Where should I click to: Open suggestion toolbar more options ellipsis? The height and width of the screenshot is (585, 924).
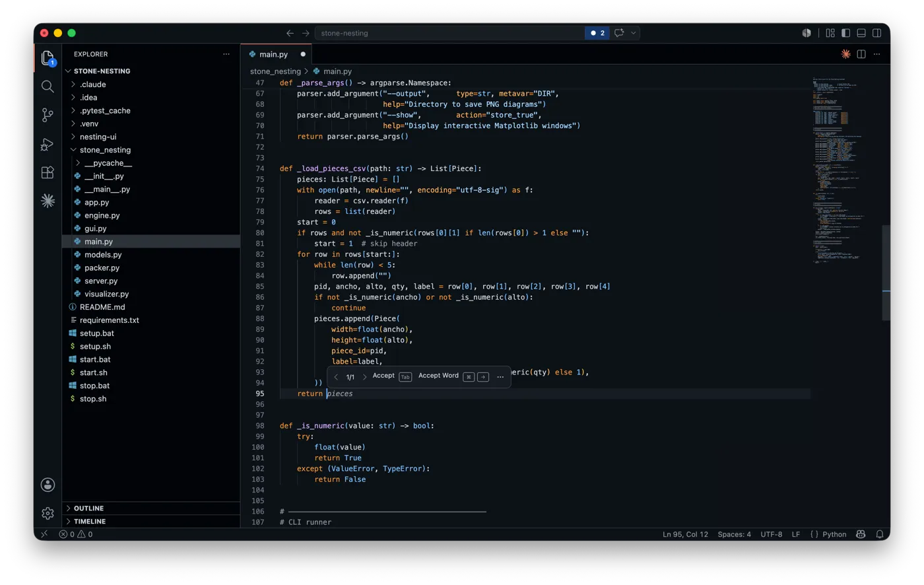coord(500,377)
